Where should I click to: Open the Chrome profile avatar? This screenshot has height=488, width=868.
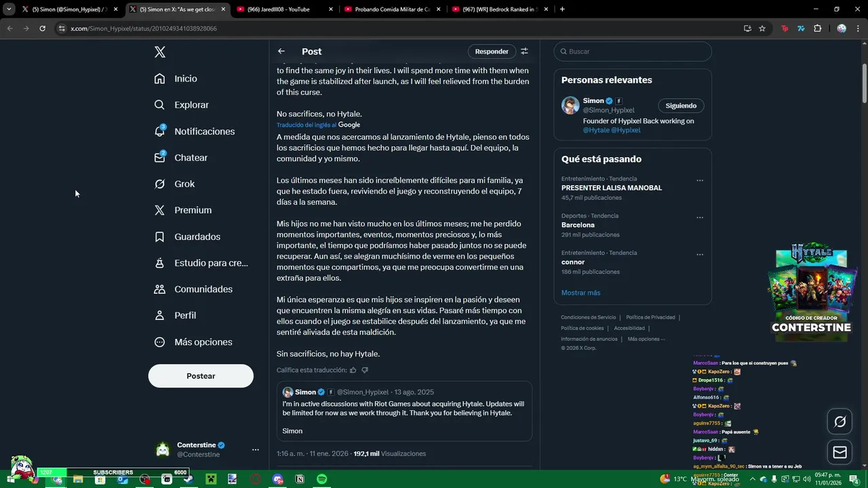(x=842, y=28)
